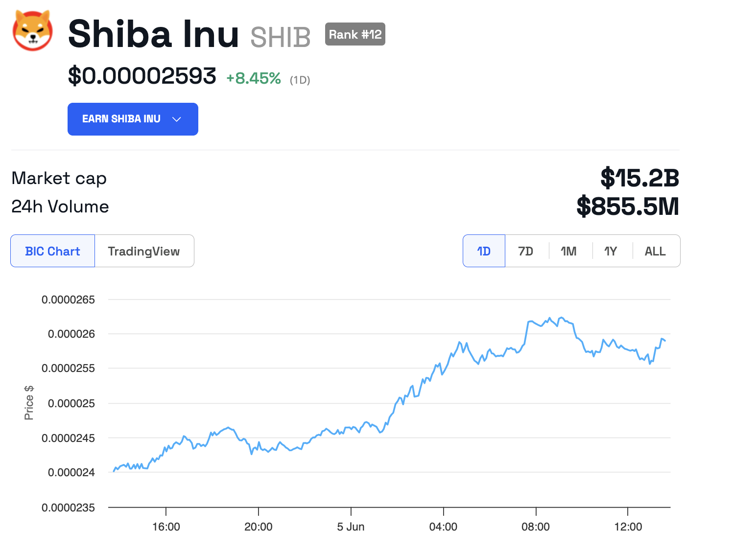Click the $0.00002593 current price
756x555 pixels.
tap(142, 76)
